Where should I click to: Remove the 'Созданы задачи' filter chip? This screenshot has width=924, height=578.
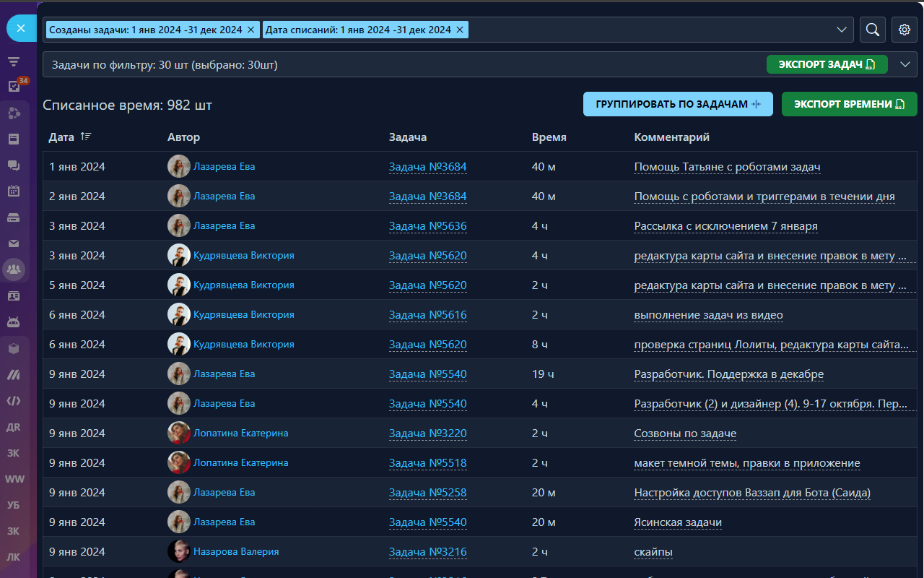(250, 30)
